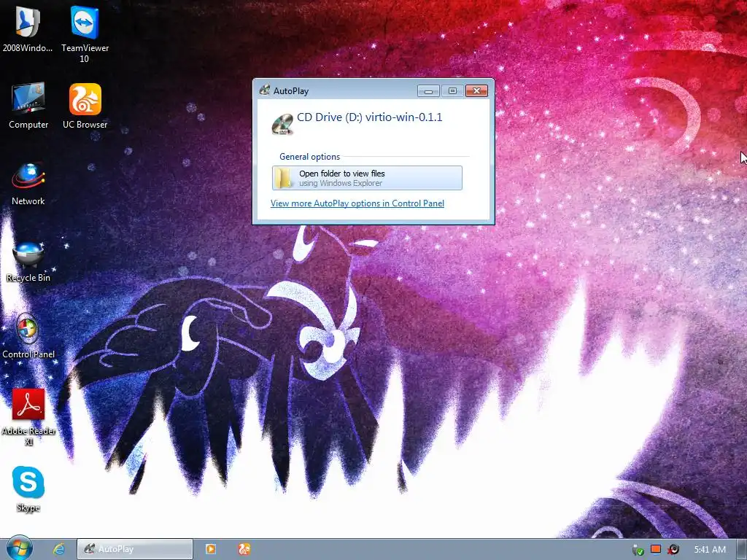Select the Recycle Bin icon
The width and height of the screenshot is (747, 560).
pos(28,262)
